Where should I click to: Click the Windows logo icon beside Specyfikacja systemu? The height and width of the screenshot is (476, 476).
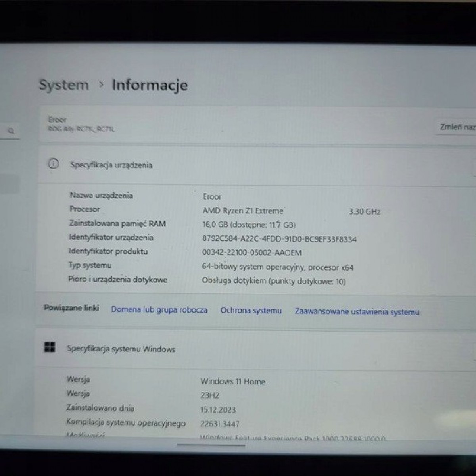[x=50, y=347]
